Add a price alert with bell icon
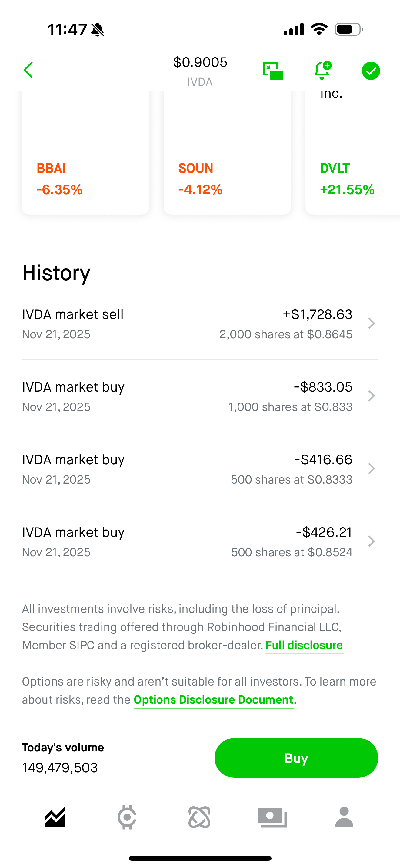Screen dimensions: 400x868 click(x=322, y=71)
